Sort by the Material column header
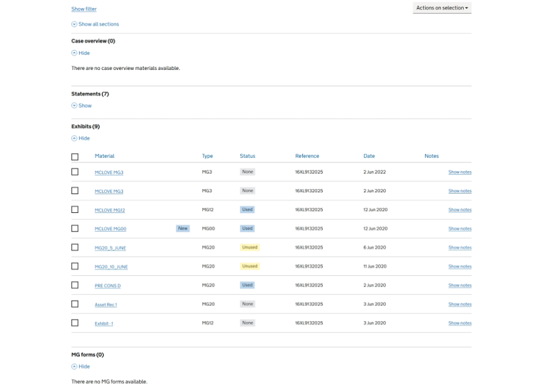This screenshot has height=392, width=543. [105, 156]
